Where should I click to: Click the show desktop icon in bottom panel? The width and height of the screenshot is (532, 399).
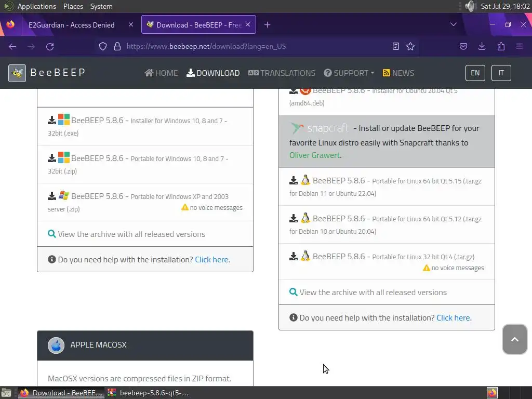click(x=6, y=393)
